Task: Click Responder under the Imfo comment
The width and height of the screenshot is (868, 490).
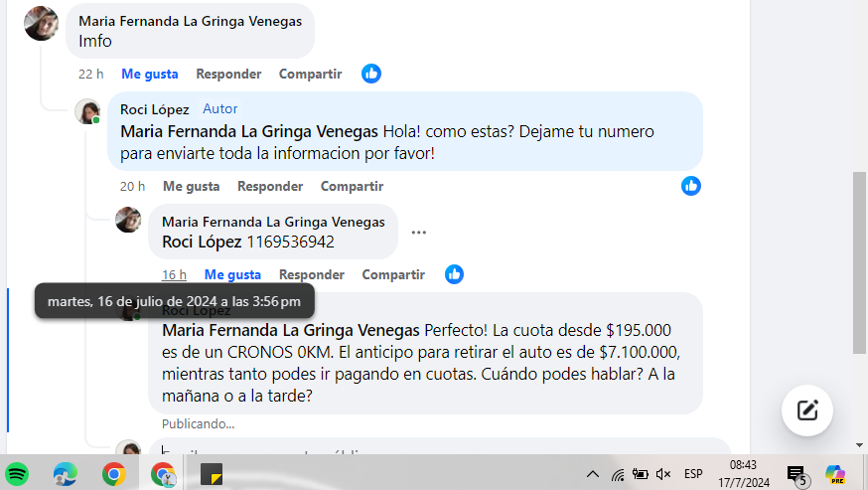Action: [228, 74]
